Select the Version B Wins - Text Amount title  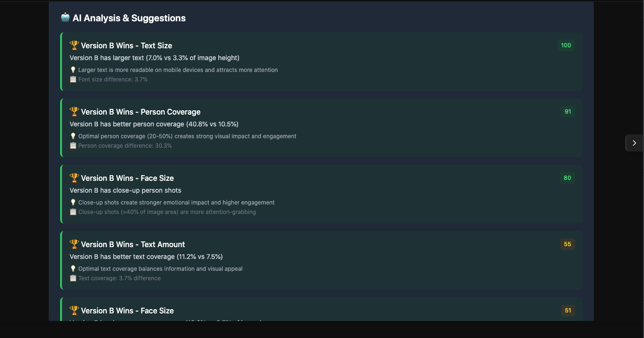tap(133, 244)
